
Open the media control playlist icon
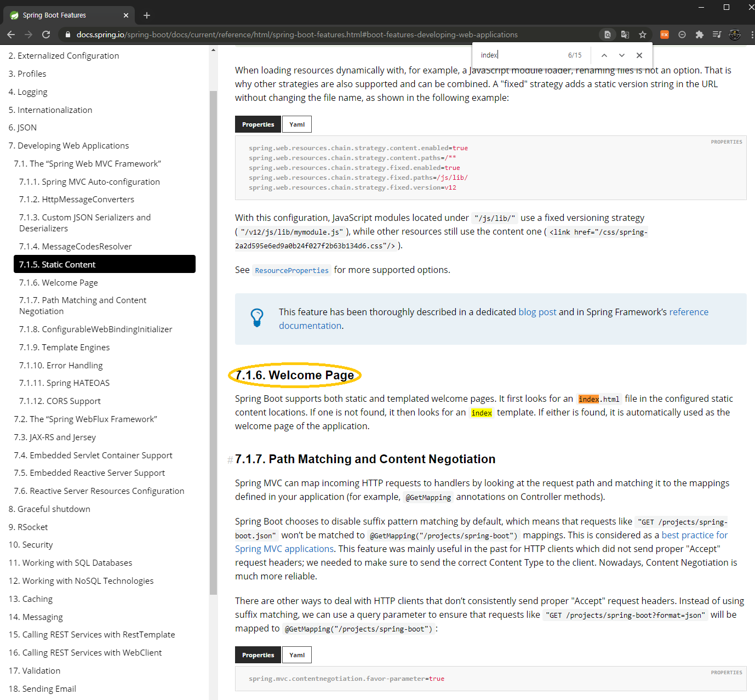pyautogui.click(x=717, y=35)
